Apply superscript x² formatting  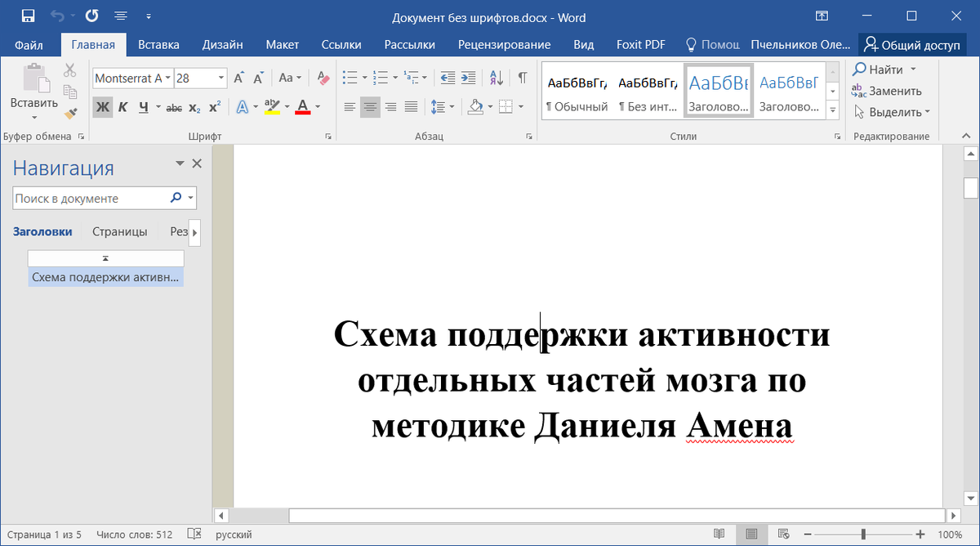point(215,107)
